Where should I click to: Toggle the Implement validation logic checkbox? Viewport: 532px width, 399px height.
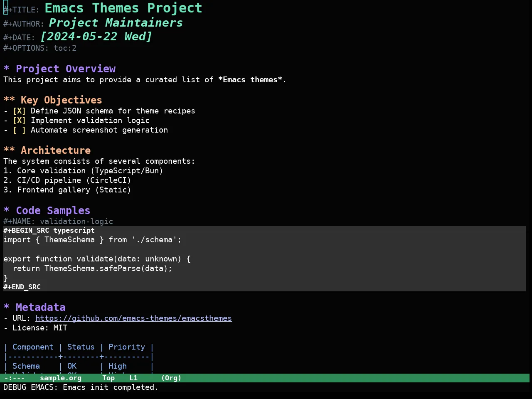pos(19,121)
